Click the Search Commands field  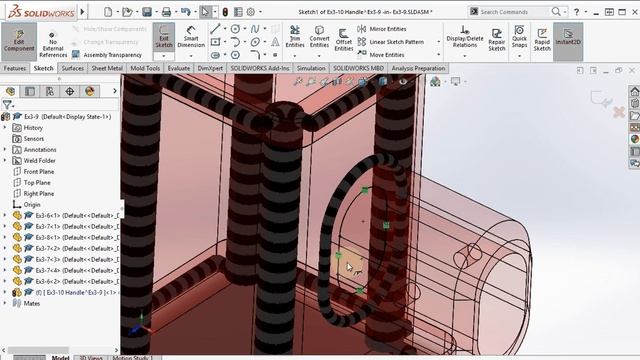(x=514, y=12)
